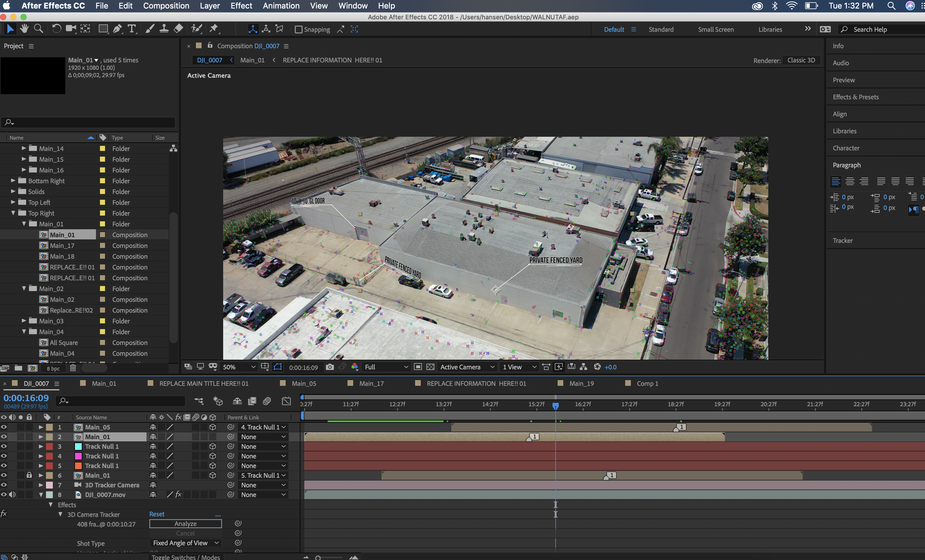Open the Tracker panel
This screenshot has height=560, width=925.
click(x=842, y=241)
